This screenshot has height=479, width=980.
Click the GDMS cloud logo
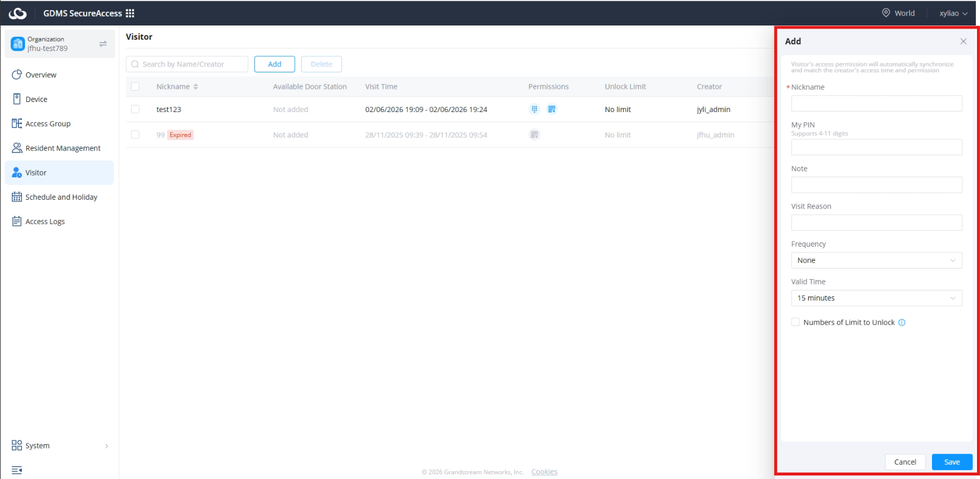pyautogui.click(x=18, y=13)
